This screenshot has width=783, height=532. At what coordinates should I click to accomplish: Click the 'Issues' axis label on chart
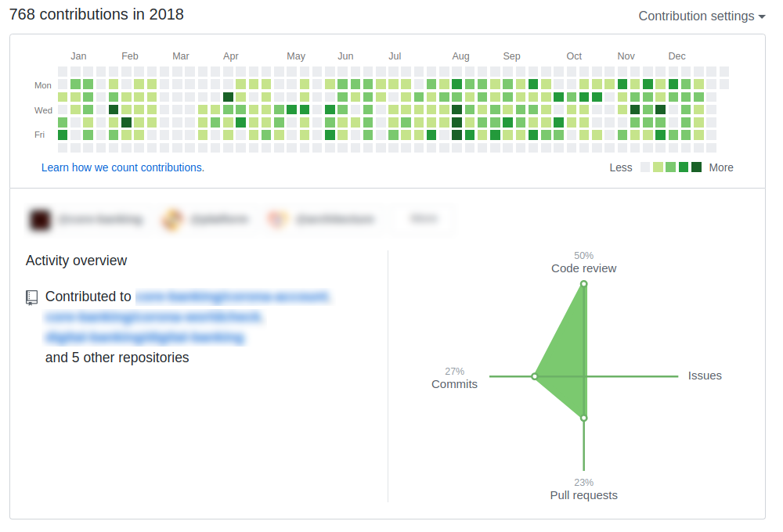point(705,376)
